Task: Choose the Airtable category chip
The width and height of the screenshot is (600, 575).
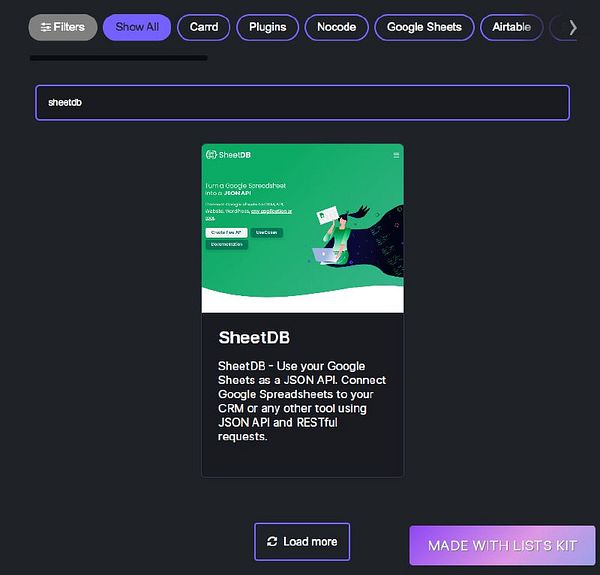Action: 511,27
